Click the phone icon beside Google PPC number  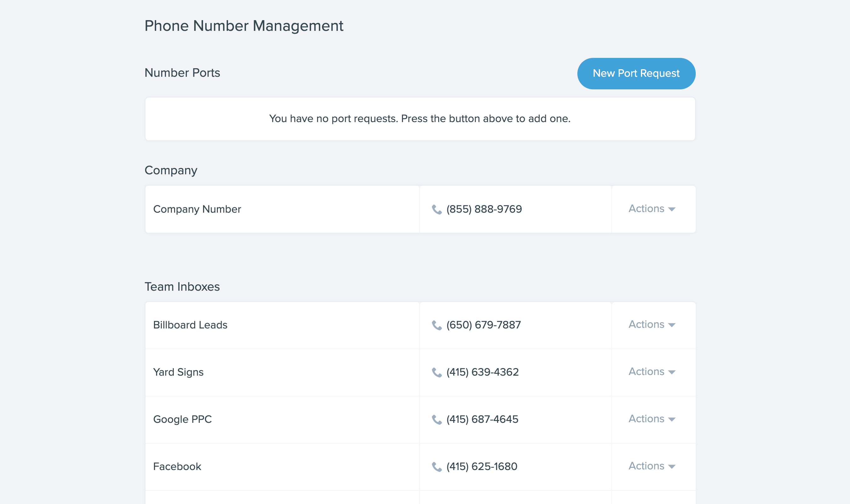438,419
